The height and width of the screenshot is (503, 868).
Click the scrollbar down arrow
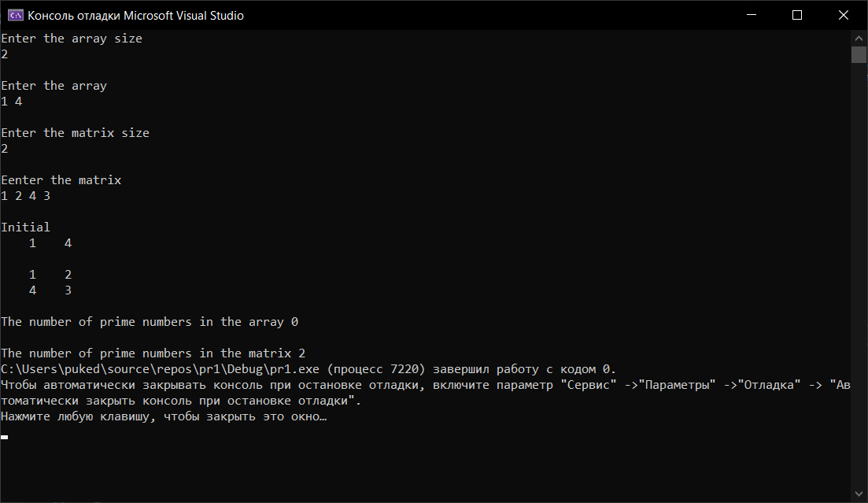pos(859,494)
